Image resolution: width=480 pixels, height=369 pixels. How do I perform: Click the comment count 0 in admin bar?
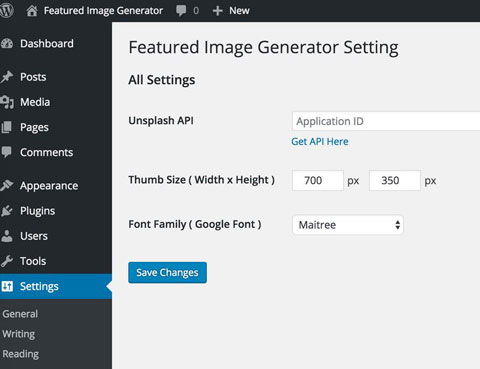pos(196,11)
